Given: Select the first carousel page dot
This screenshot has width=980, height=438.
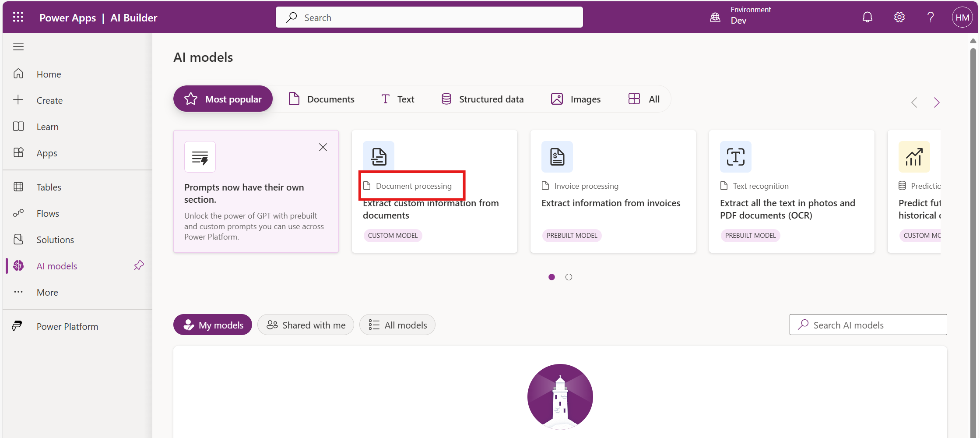Looking at the screenshot, I should click(x=551, y=277).
